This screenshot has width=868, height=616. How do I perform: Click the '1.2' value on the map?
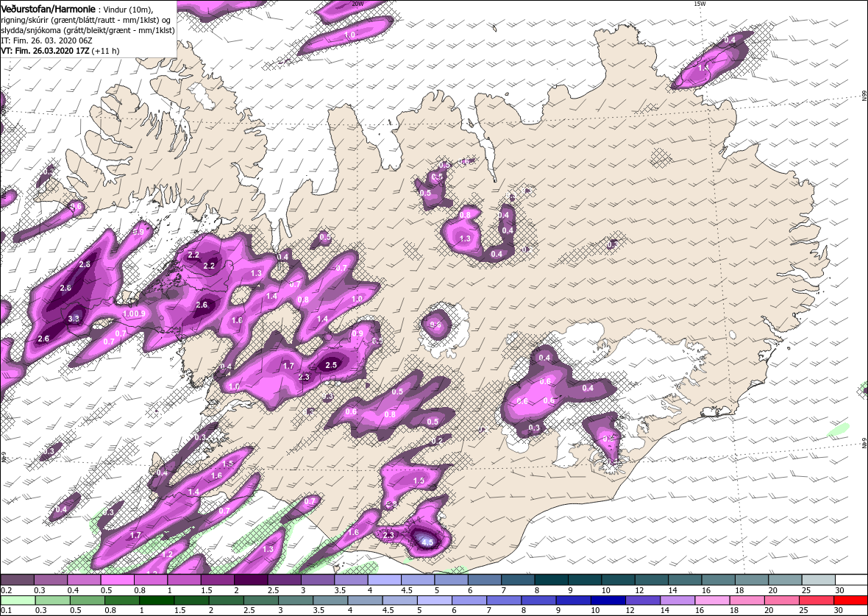(167, 554)
